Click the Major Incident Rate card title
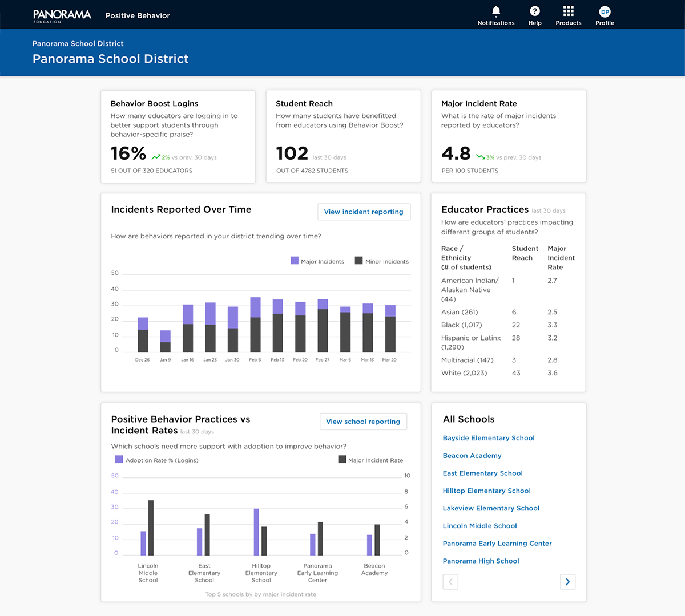 point(479,103)
